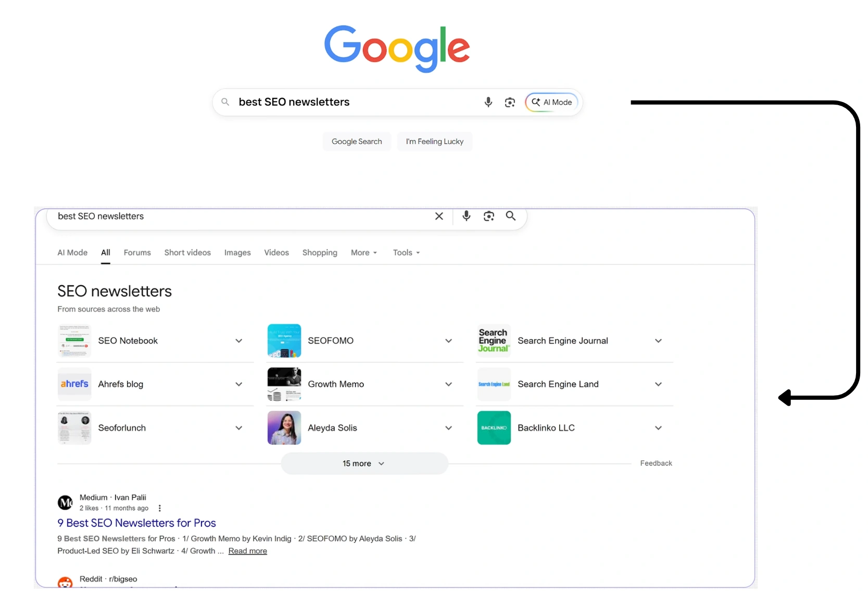Open the Short videos tab
The height and width of the screenshot is (591, 868).
click(187, 253)
